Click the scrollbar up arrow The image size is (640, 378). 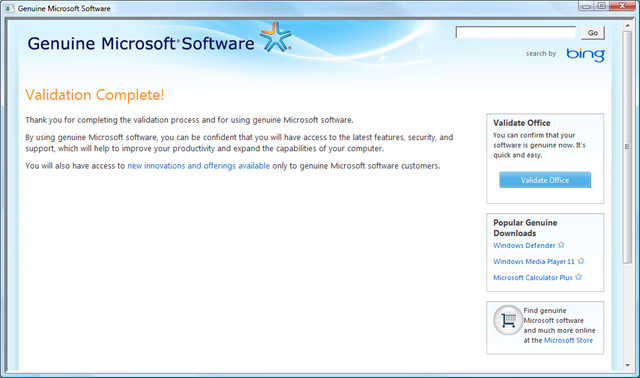click(627, 25)
